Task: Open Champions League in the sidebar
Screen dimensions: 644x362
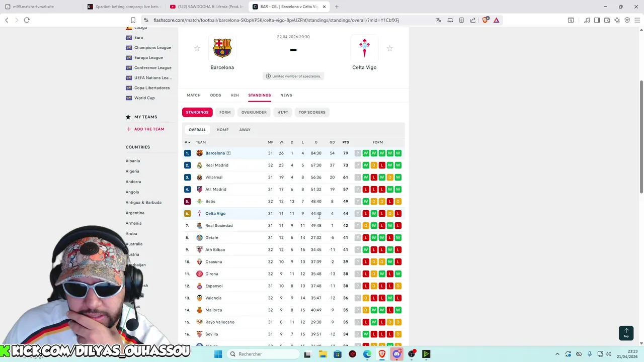Action: [152, 48]
